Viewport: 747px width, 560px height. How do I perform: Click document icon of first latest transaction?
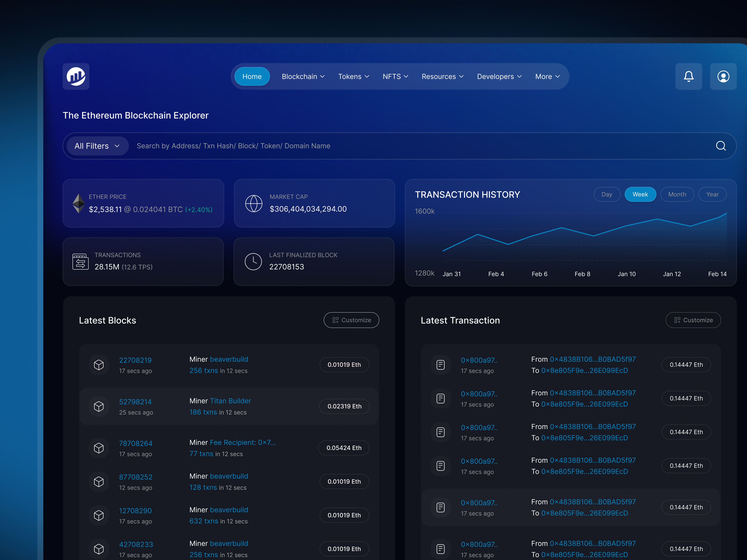(x=441, y=365)
